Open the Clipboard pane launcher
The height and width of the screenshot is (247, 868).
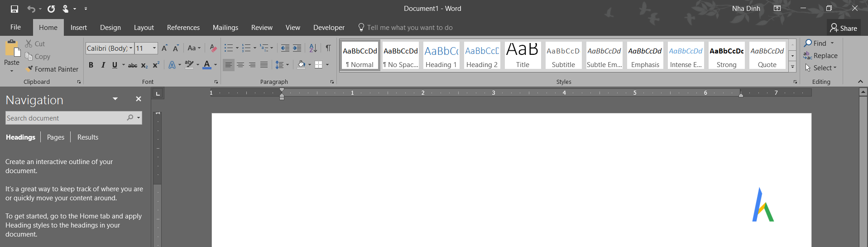[x=79, y=82]
